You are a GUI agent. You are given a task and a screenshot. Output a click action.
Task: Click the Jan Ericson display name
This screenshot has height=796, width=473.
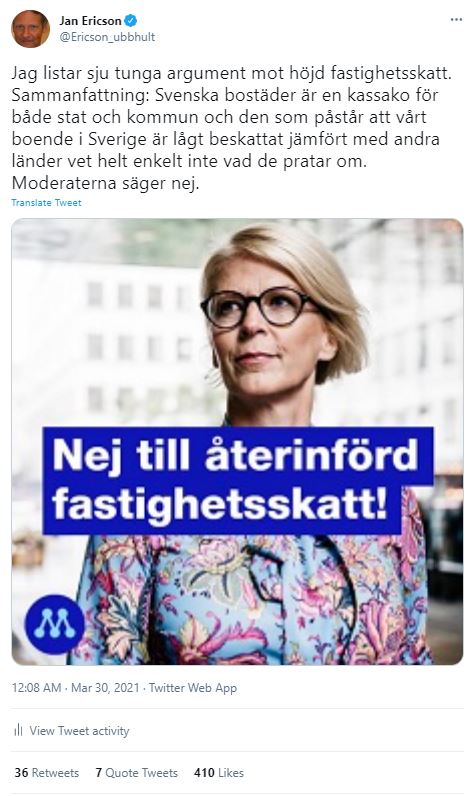[x=90, y=21]
